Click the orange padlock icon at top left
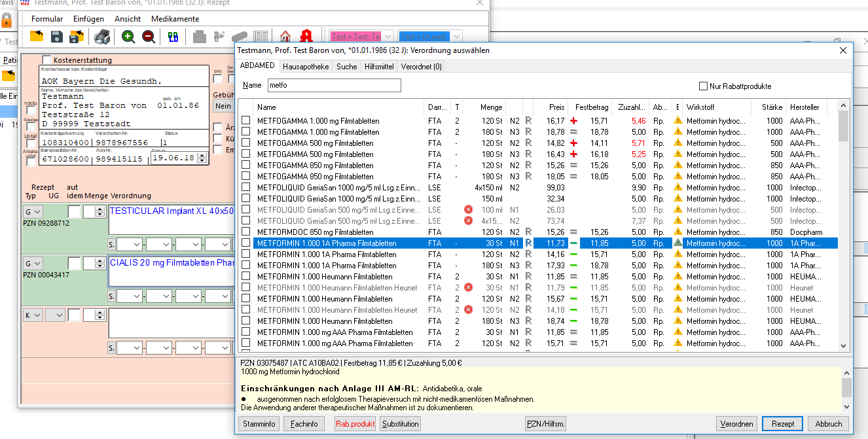868x439 pixels. point(7,19)
